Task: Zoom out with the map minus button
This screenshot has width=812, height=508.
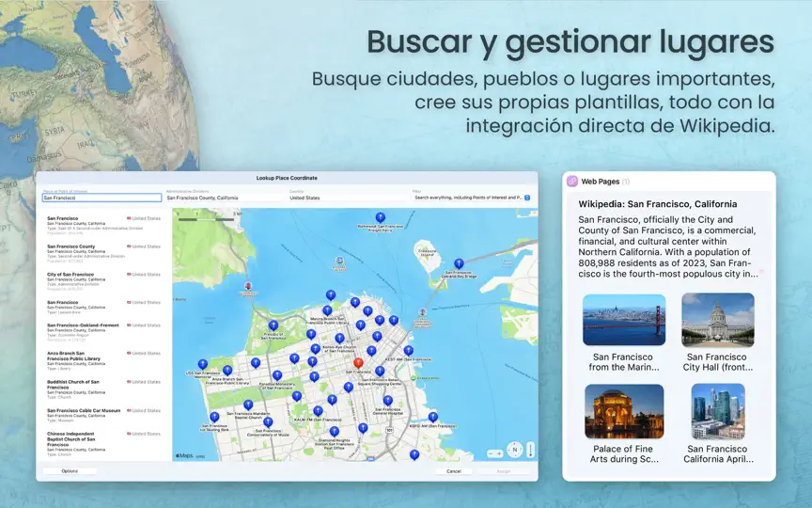Action: coord(491,454)
